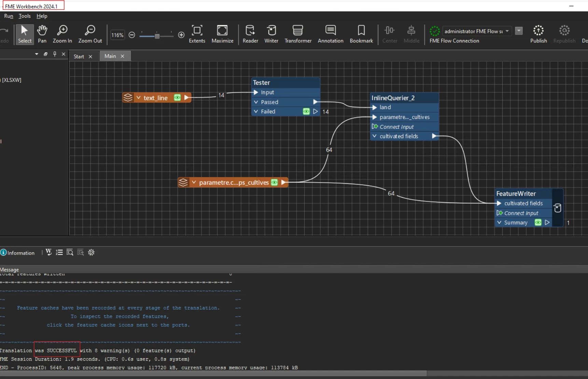Viewport: 588px width, 379px height.
Task: Click the word wrap log icon
Action: [x=49, y=252]
